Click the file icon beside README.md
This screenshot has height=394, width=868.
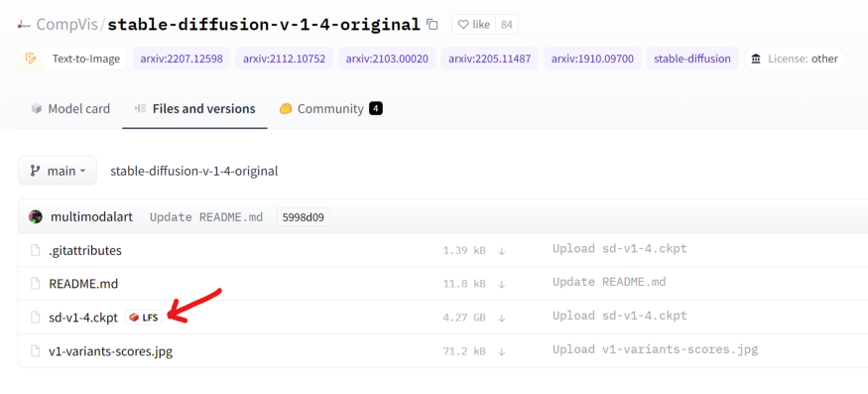(x=36, y=284)
